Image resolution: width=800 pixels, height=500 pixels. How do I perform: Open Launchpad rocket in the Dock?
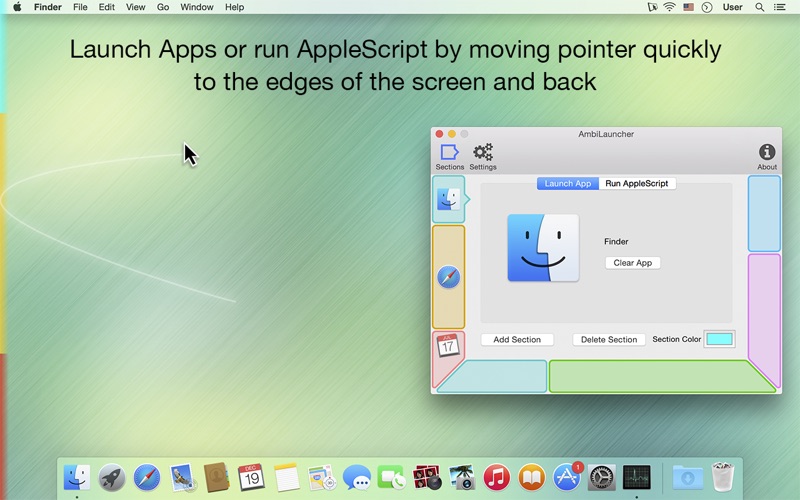(x=112, y=478)
